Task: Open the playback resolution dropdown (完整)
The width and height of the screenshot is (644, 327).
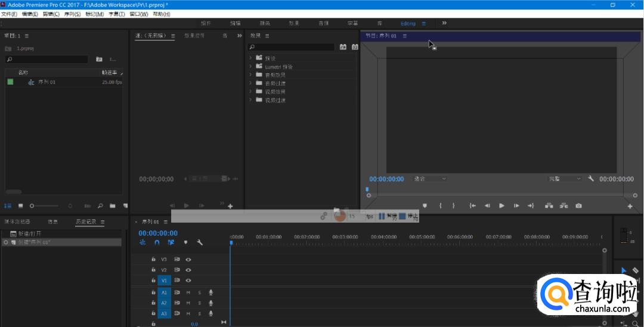Action: click(565, 179)
